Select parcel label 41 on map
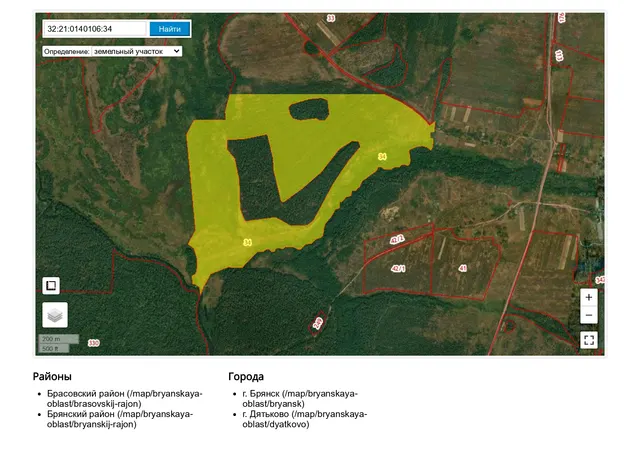Screen dimensions: 640x452 coord(462,268)
